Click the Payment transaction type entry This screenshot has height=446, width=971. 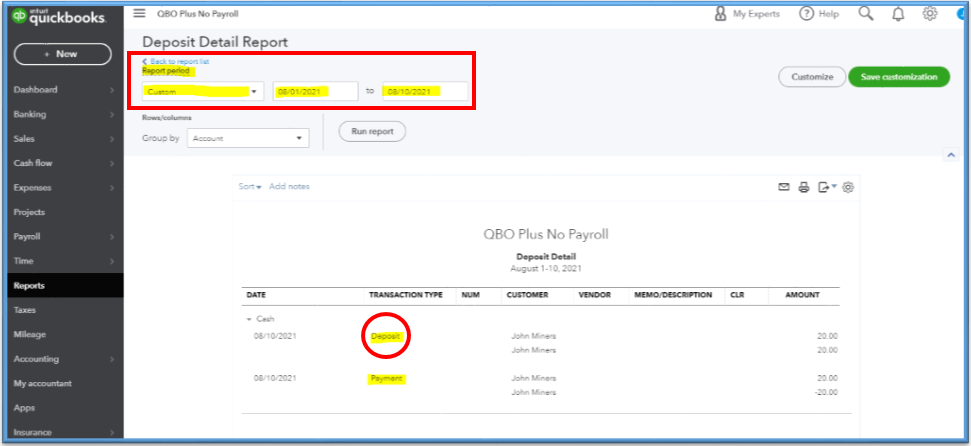coord(386,378)
